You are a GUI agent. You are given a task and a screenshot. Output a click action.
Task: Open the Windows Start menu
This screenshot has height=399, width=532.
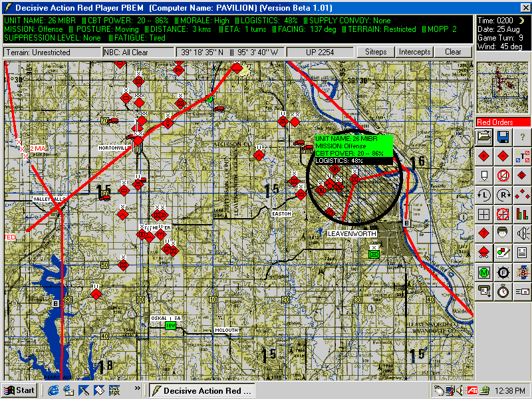(x=19, y=390)
